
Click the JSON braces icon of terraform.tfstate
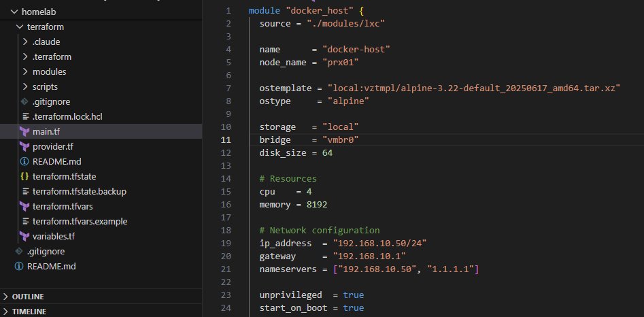click(x=24, y=177)
